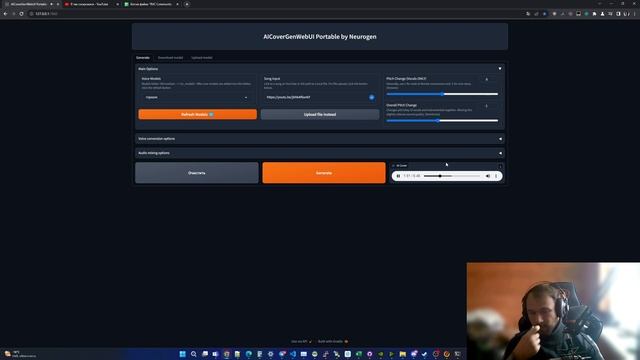Open File Explorer folder in the taskbar
Screen dimensions: 640x360
(403, 354)
